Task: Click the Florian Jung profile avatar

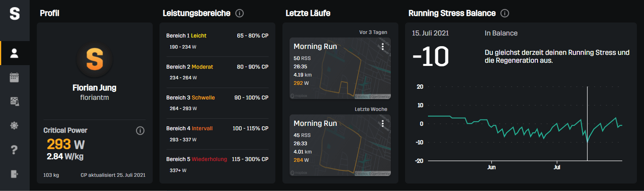Action: pyautogui.click(x=95, y=59)
